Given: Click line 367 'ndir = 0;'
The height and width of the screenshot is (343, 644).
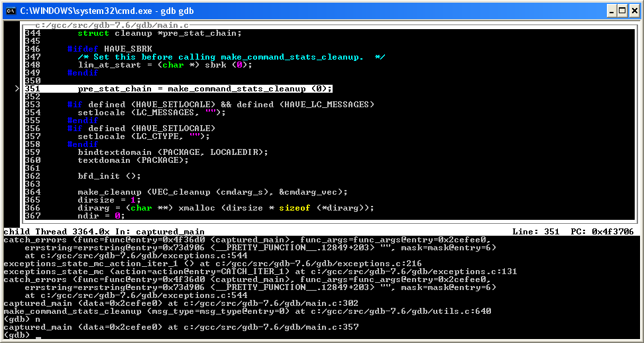Looking at the screenshot, I should (101, 216).
